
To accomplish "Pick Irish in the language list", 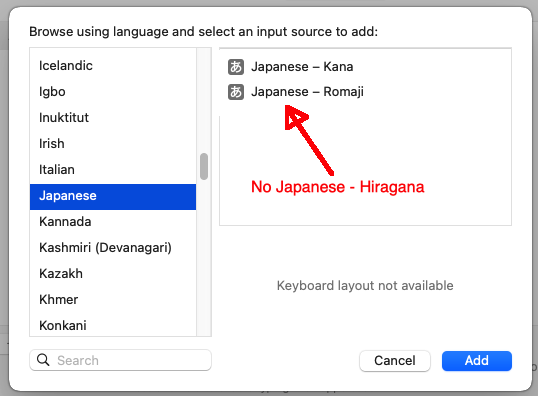I will (x=113, y=144).
